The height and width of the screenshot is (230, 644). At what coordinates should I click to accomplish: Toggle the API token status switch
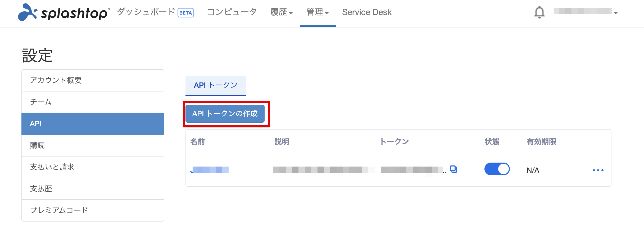pos(497,169)
